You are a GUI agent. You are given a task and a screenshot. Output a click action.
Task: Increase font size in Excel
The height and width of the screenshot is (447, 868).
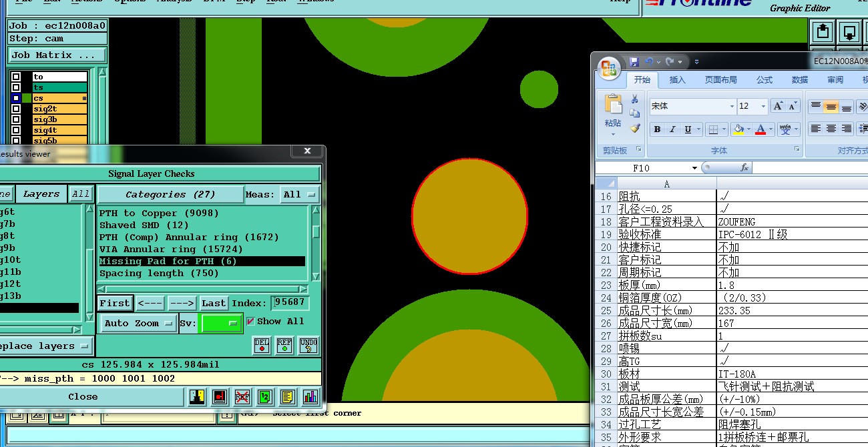click(778, 106)
